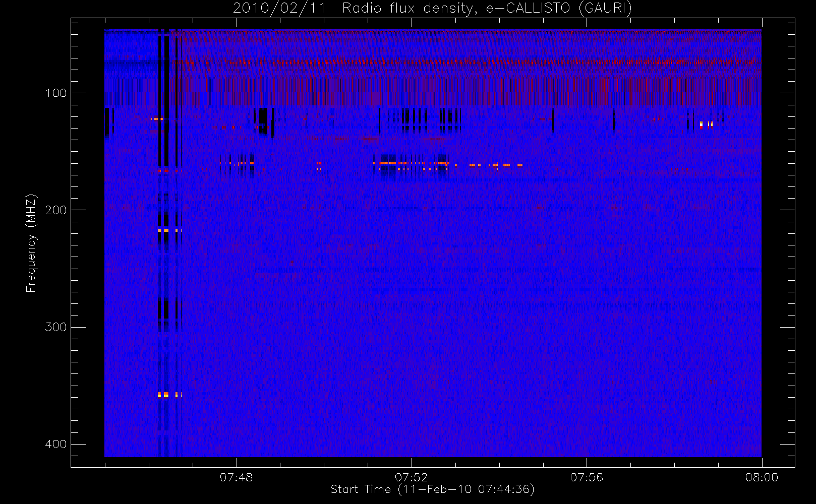This screenshot has width=816, height=504.
Task: Click the 08:00 time tick label
Action: [x=762, y=477]
